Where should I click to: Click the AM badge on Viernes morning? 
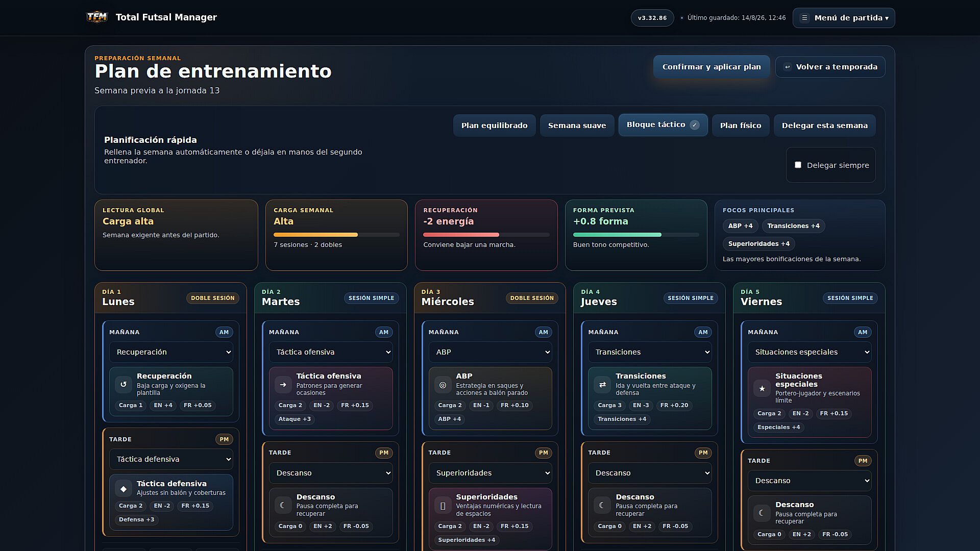click(863, 332)
